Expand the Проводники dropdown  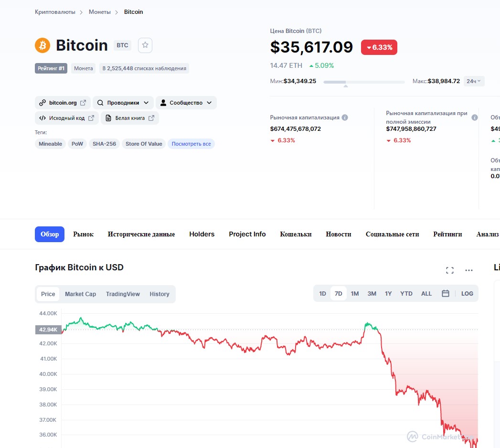[x=123, y=103]
